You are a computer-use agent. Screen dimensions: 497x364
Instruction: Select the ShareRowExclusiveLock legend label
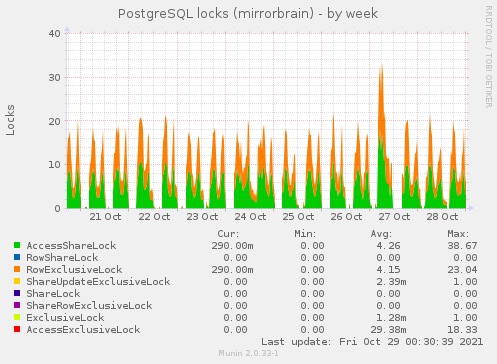89,306
